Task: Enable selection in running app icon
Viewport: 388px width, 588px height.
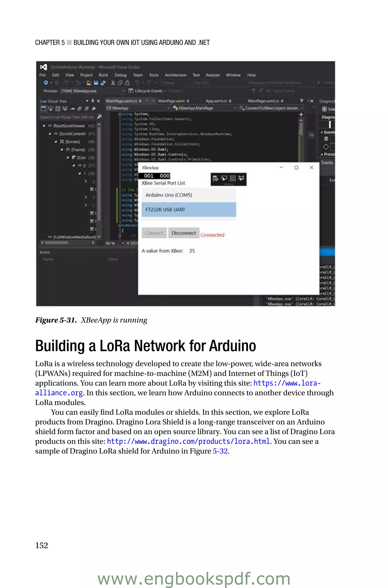Action: 51,109
